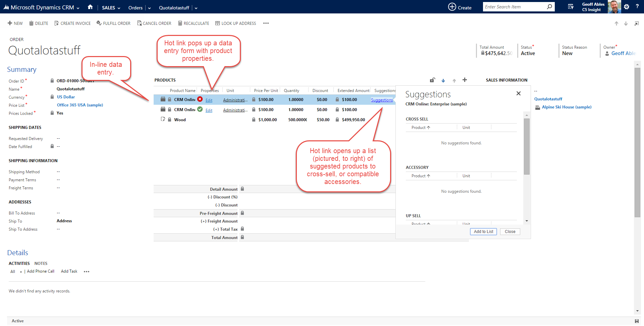The image size is (644, 326).
Task: Click the unlock icon above products grid
Action: tap(432, 80)
